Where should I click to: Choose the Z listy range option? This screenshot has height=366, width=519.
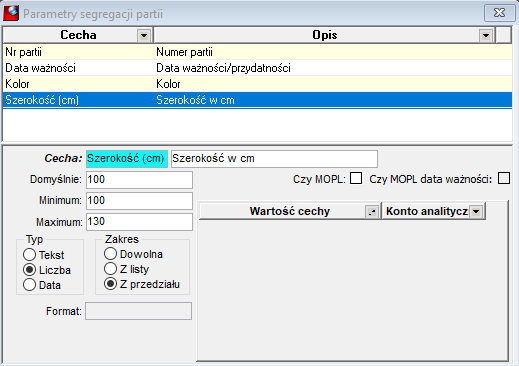(x=110, y=269)
